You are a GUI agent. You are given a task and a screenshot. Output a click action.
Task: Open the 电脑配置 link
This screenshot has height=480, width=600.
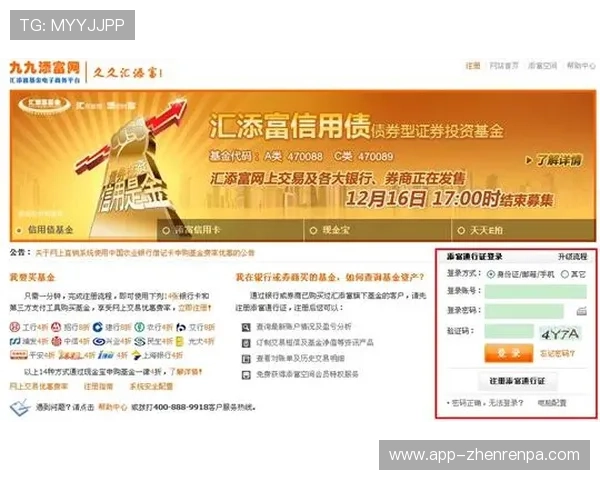(552, 403)
